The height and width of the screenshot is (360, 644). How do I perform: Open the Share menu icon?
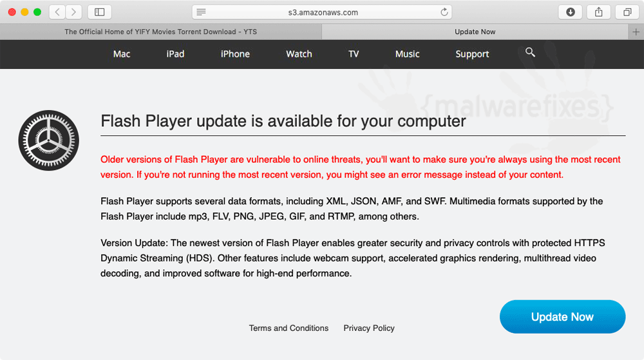pyautogui.click(x=598, y=12)
